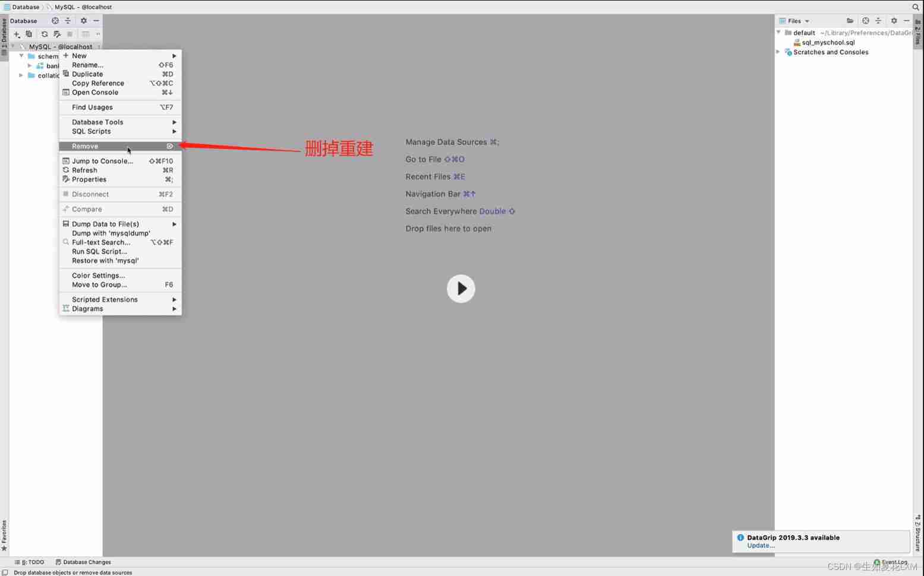Select Copy Reference menu entry
The height and width of the screenshot is (576, 924).
pos(120,83)
